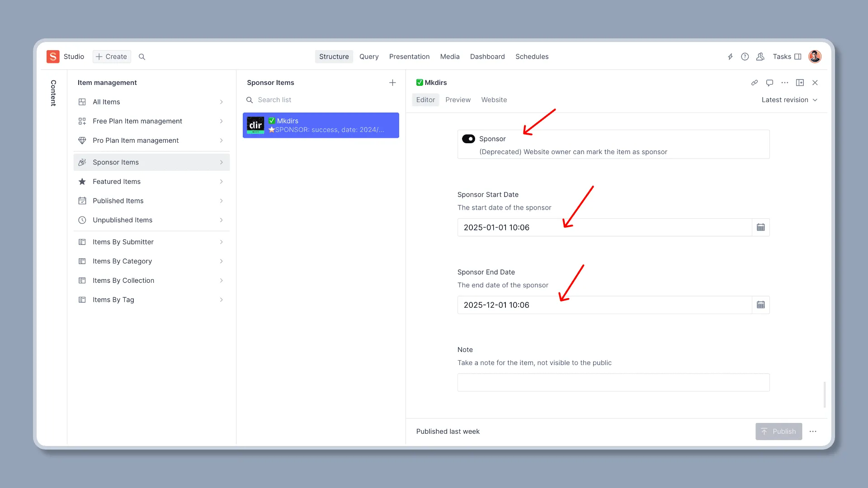Viewport: 868px width, 488px height.
Task: Open the Dashboard menu item
Action: (x=487, y=56)
